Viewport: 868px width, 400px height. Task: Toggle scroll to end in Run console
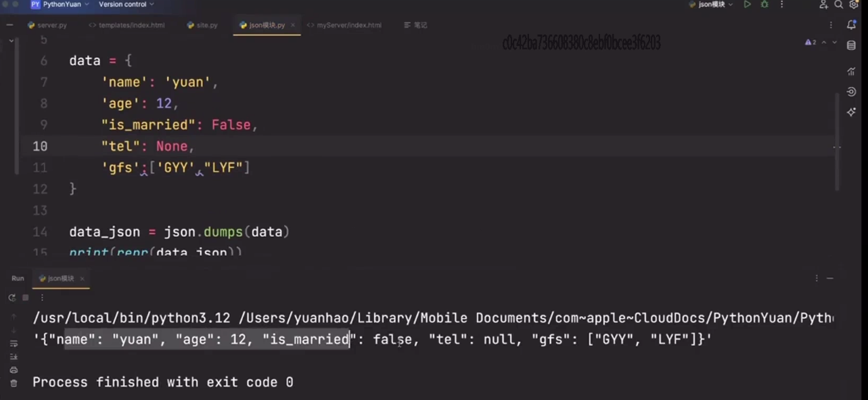(14, 357)
